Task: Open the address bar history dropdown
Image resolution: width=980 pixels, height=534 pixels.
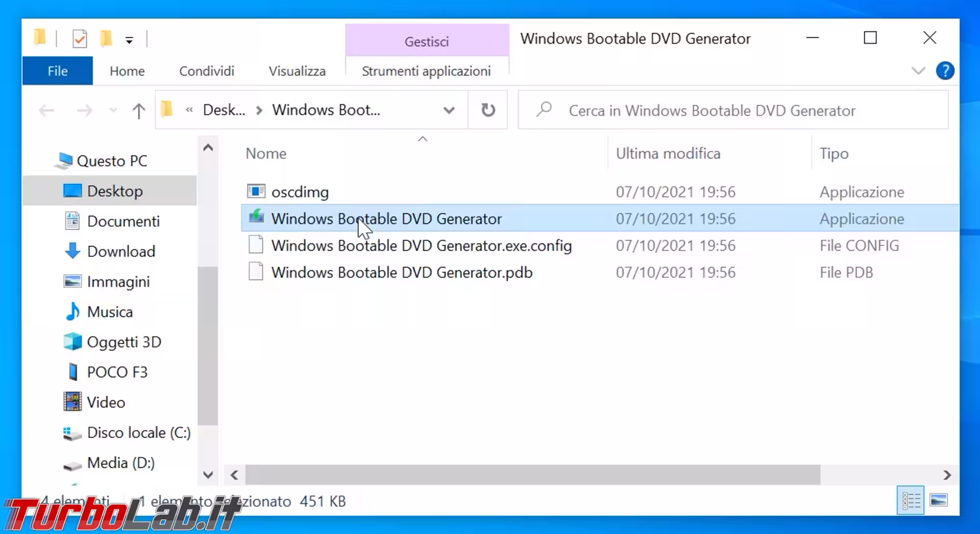Action: click(449, 110)
